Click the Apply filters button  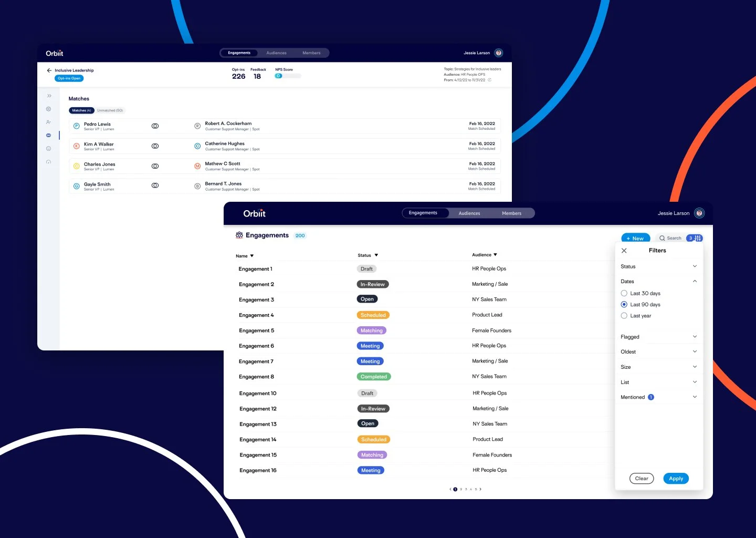click(676, 479)
